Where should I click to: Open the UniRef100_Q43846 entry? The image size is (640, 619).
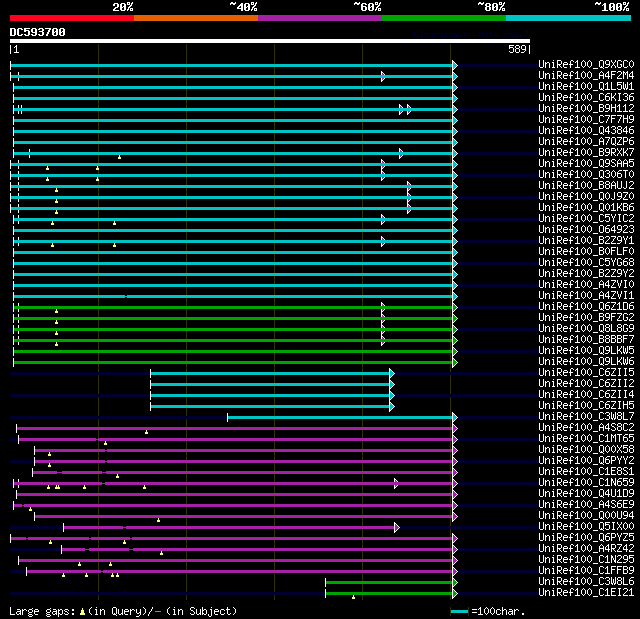586,131
